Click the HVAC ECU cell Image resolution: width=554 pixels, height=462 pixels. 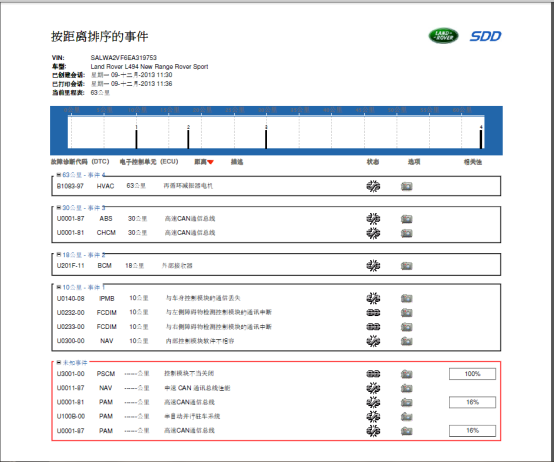(x=106, y=186)
